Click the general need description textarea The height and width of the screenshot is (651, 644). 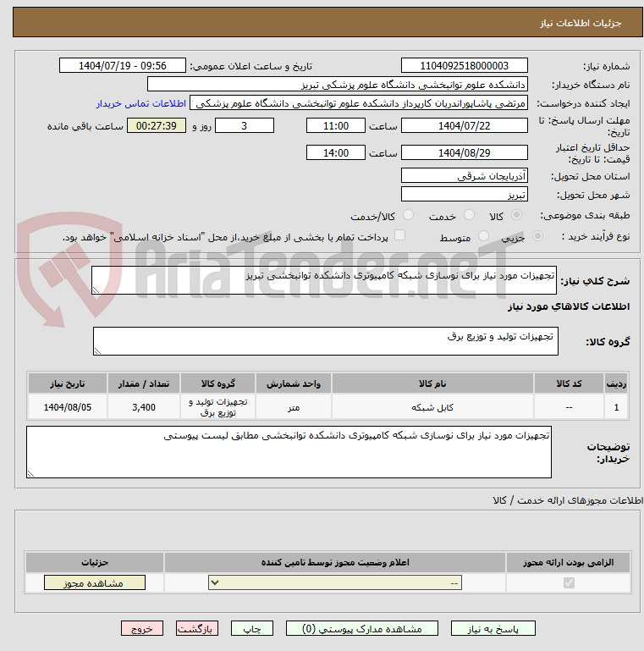[x=323, y=281]
